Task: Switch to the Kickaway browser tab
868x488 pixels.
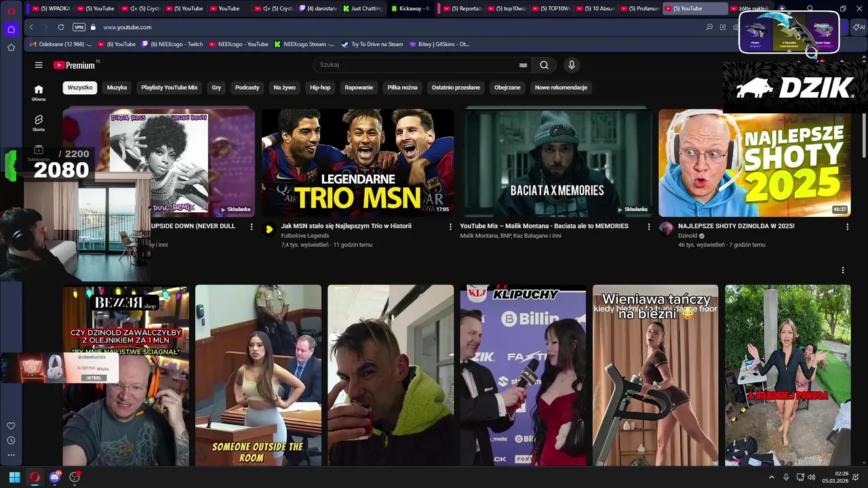Action: coord(411,9)
